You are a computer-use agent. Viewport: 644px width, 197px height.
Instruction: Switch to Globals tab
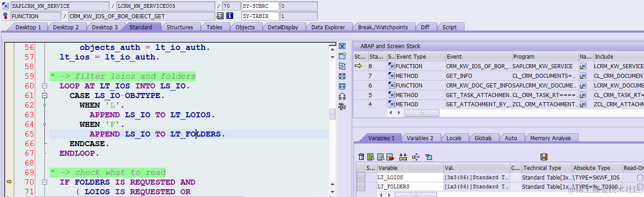tap(483, 138)
